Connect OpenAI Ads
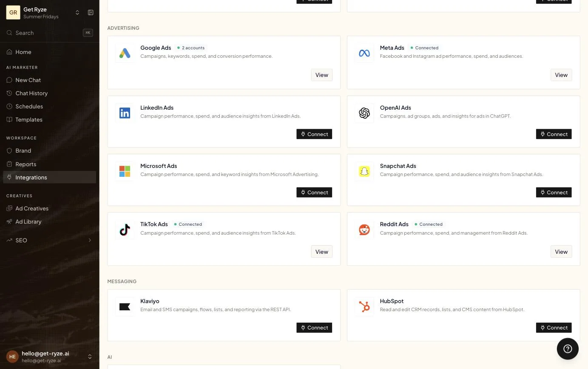588x369 pixels. click(x=554, y=134)
